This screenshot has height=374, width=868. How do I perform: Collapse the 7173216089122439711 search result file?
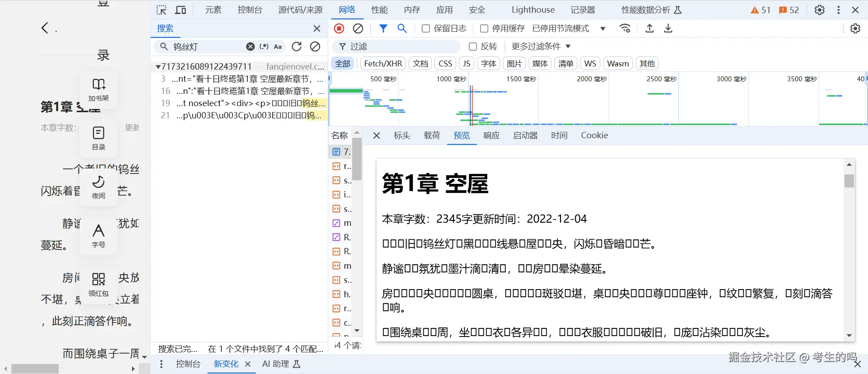158,66
